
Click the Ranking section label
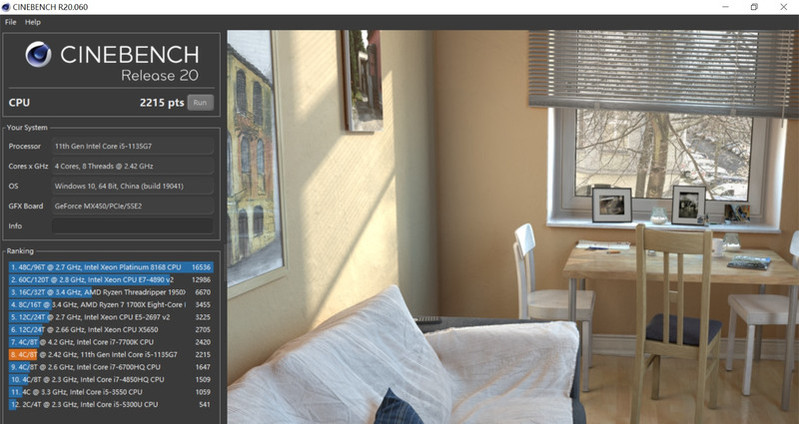click(x=20, y=251)
